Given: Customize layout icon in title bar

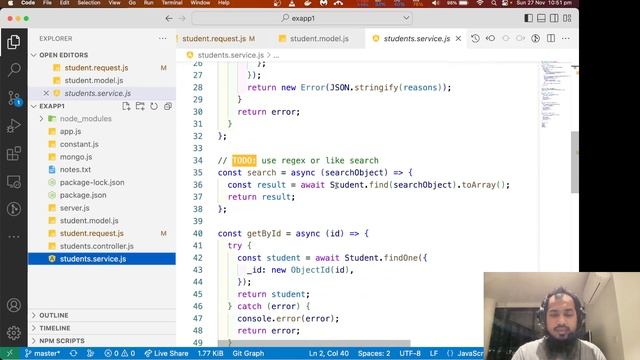Looking at the screenshot, I should [x=567, y=18].
